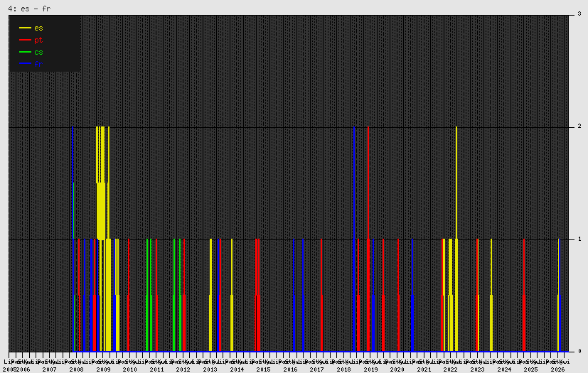Click the 'cs' legend label
Image resolution: width=588 pixels, height=373 pixels.
38,52
